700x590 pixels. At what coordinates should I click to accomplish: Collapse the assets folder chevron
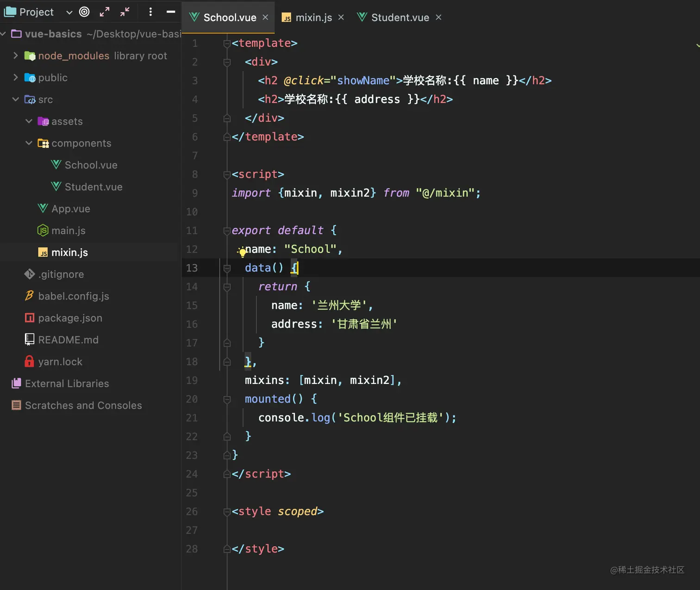pyautogui.click(x=29, y=121)
